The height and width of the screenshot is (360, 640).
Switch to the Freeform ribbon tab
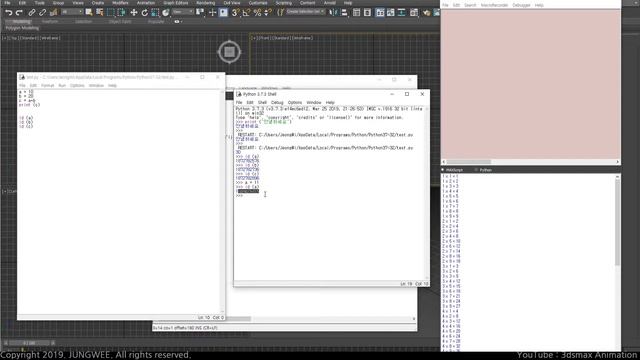click(50, 21)
